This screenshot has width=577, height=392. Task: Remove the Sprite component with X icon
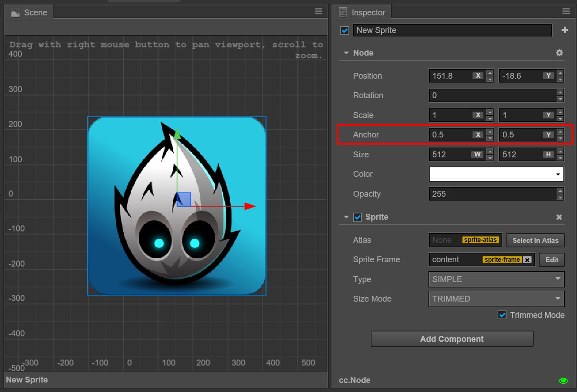pyautogui.click(x=559, y=217)
